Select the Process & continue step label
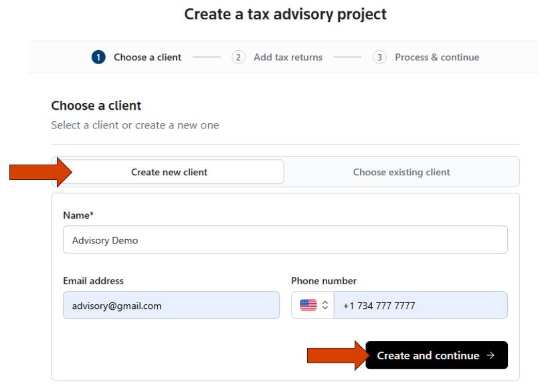The image size is (546, 392). coord(437,58)
